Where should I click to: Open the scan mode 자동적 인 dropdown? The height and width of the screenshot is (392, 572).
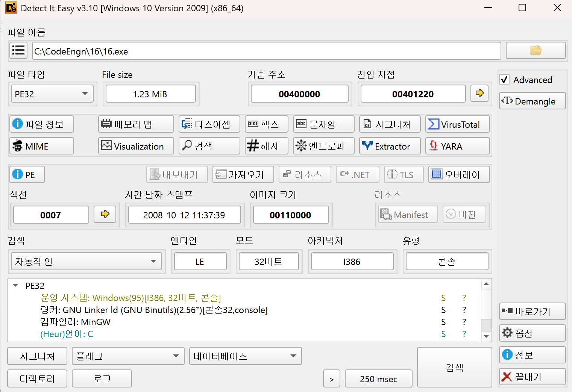(86, 261)
